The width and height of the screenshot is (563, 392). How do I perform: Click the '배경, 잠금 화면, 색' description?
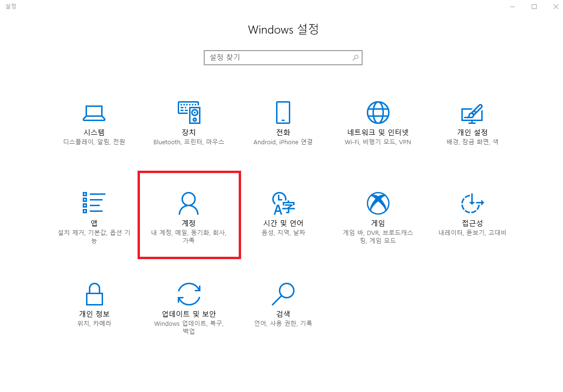coord(472,142)
